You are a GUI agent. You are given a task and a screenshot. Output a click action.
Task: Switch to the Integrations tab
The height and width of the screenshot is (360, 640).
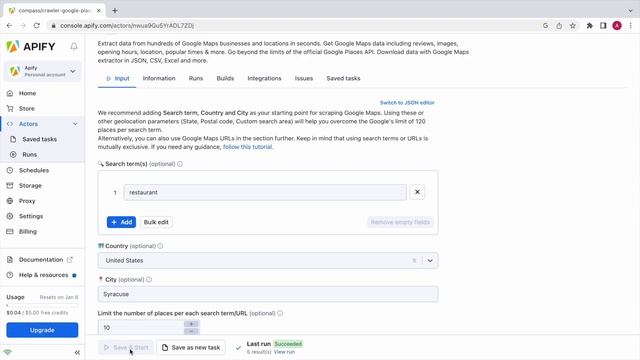(x=264, y=78)
